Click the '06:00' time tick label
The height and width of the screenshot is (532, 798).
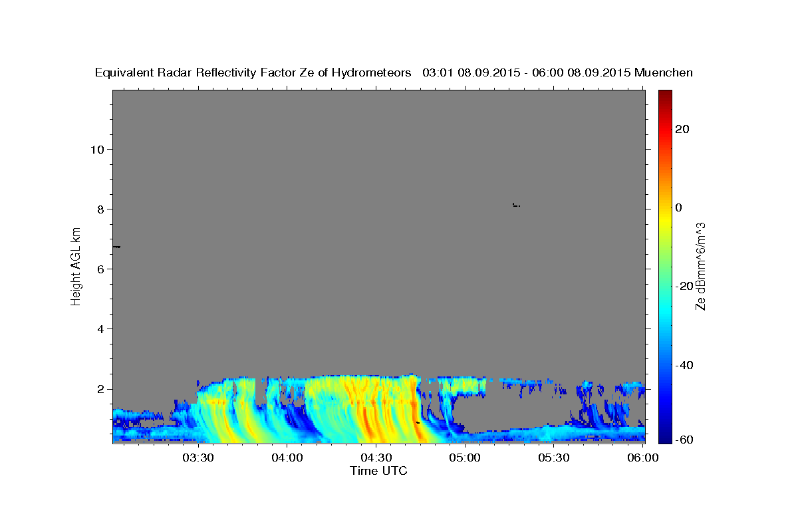tap(643, 458)
